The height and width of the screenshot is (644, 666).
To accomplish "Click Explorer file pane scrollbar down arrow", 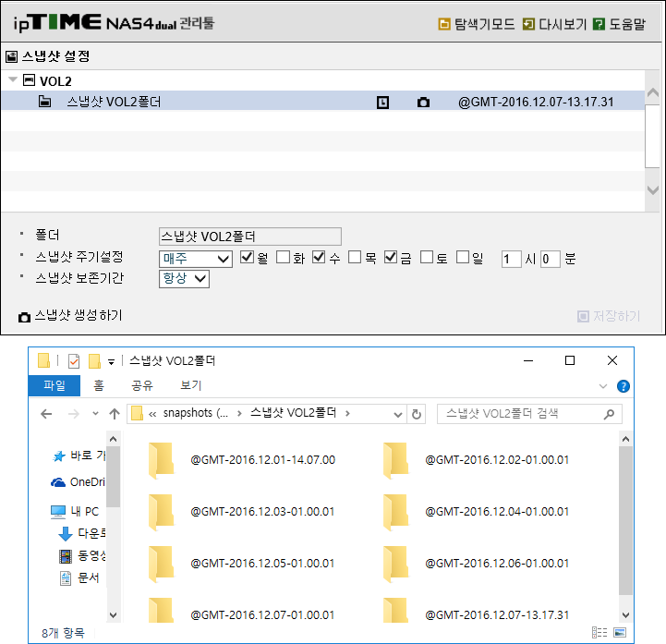I will coord(625,615).
